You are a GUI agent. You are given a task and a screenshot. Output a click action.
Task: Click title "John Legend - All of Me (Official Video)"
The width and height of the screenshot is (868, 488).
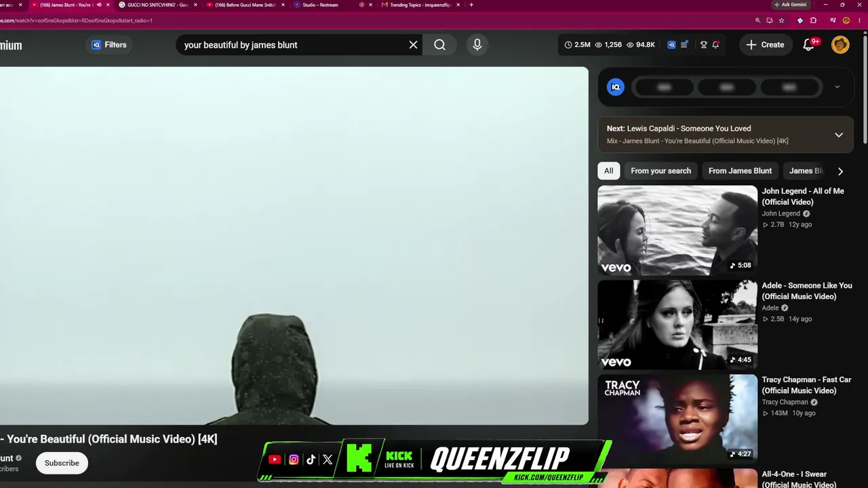click(803, 197)
